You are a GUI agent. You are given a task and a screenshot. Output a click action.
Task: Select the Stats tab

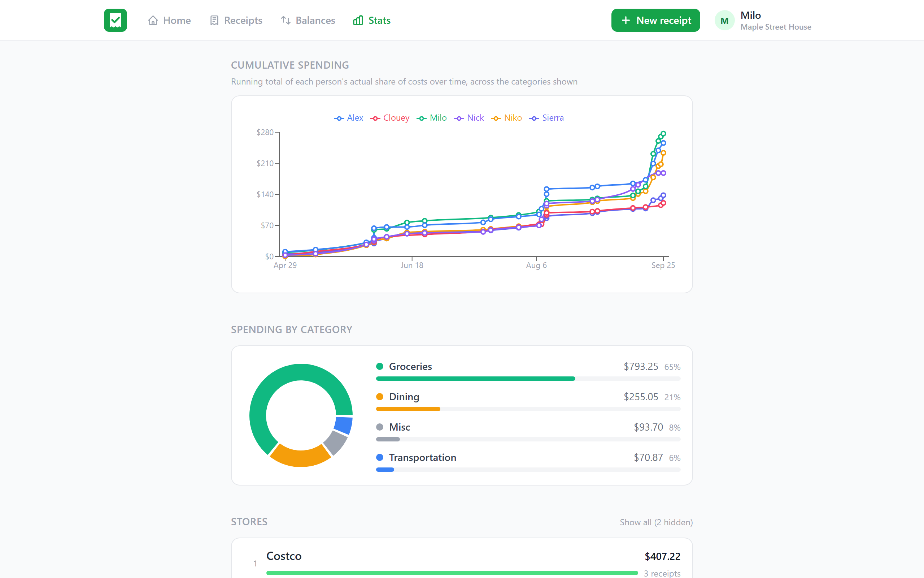click(372, 20)
